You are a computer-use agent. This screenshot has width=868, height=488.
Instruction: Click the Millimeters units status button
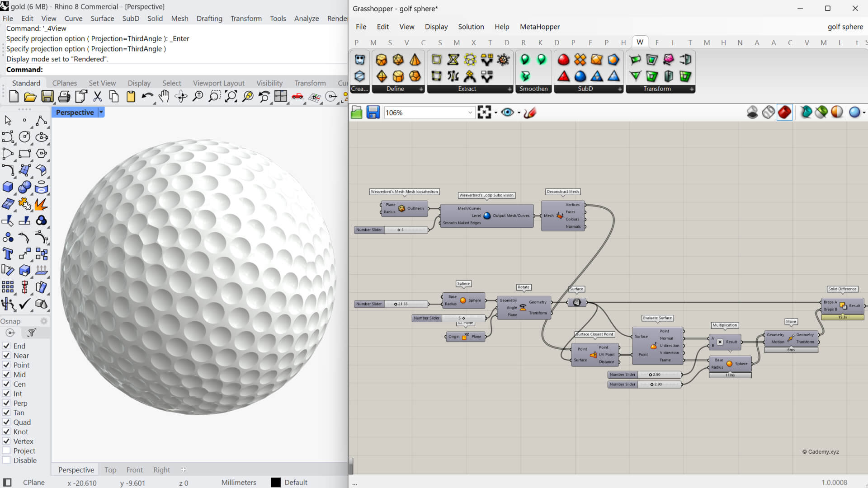(x=238, y=482)
